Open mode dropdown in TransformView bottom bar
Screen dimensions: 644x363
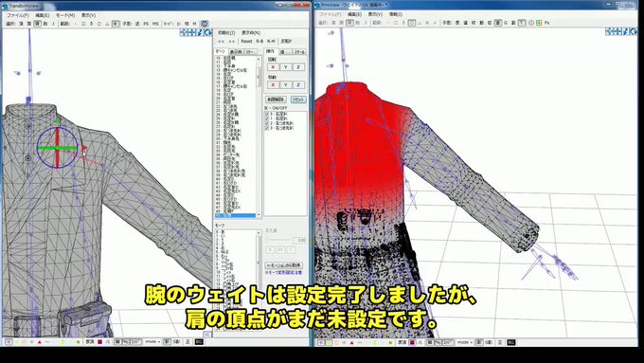[x=152, y=342]
